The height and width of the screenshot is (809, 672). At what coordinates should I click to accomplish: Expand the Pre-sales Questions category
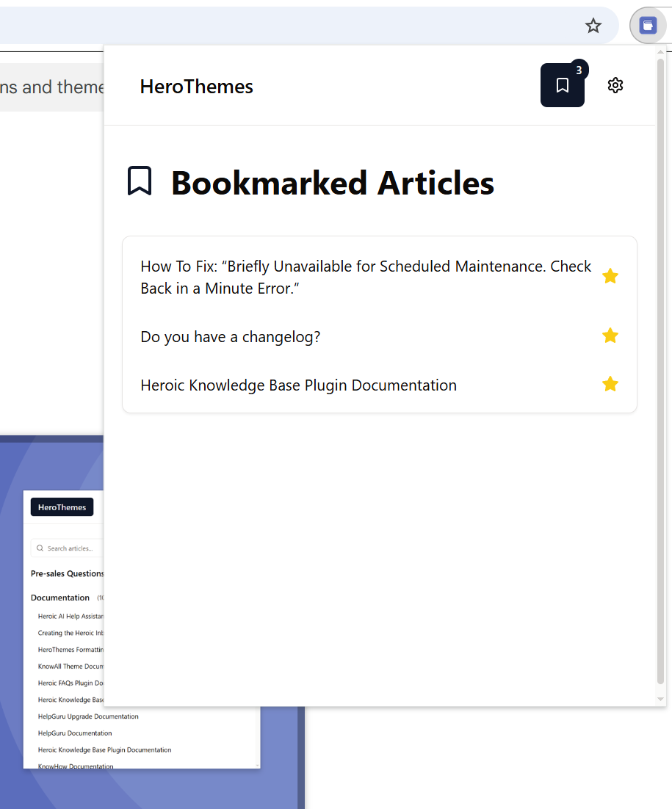coord(67,574)
